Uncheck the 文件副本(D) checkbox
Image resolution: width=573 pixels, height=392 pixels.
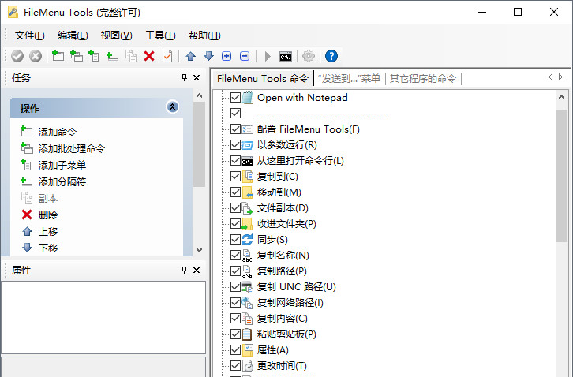(236, 208)
